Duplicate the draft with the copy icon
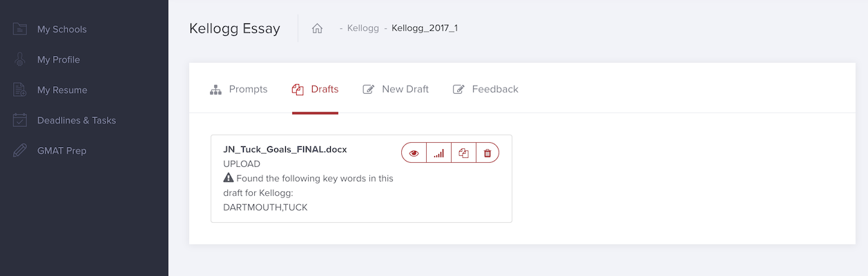Image resolution: width=868 pixels, height=276 pixels. click(x=463, y=153)
